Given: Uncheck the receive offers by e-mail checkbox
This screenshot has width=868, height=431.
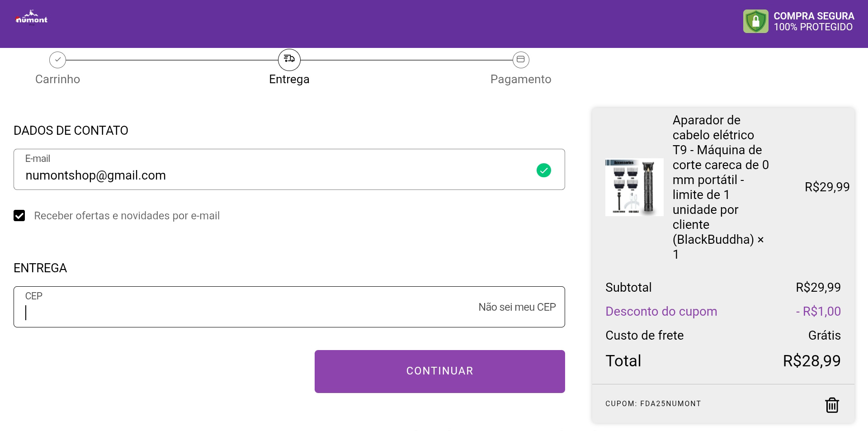Looking at the screenshot, I should [19, 216].
